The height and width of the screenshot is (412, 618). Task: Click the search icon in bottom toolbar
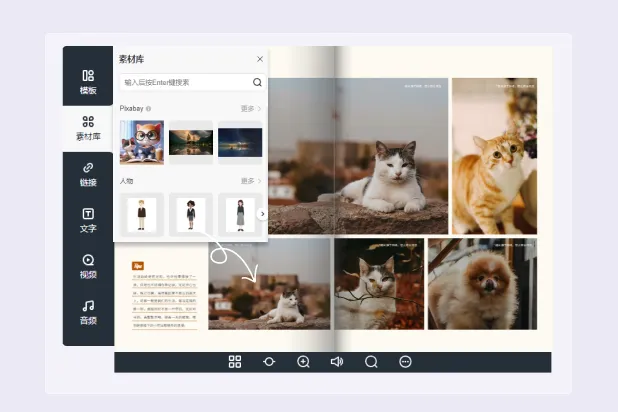(371, 362)
